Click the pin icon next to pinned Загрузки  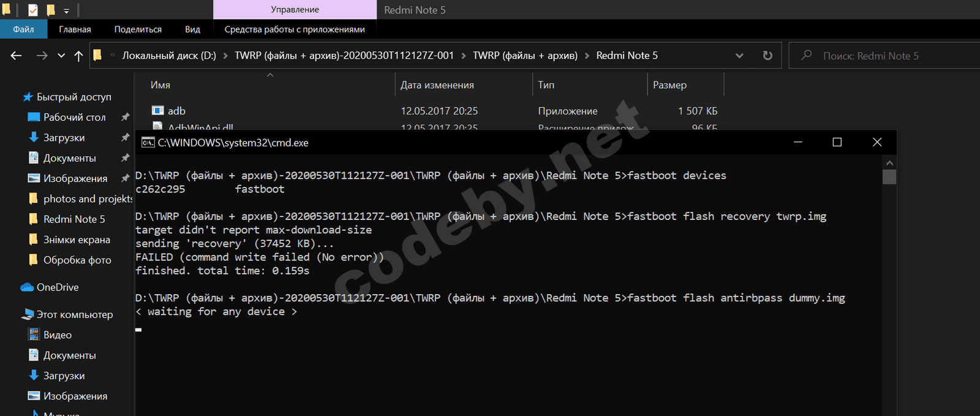125,138
